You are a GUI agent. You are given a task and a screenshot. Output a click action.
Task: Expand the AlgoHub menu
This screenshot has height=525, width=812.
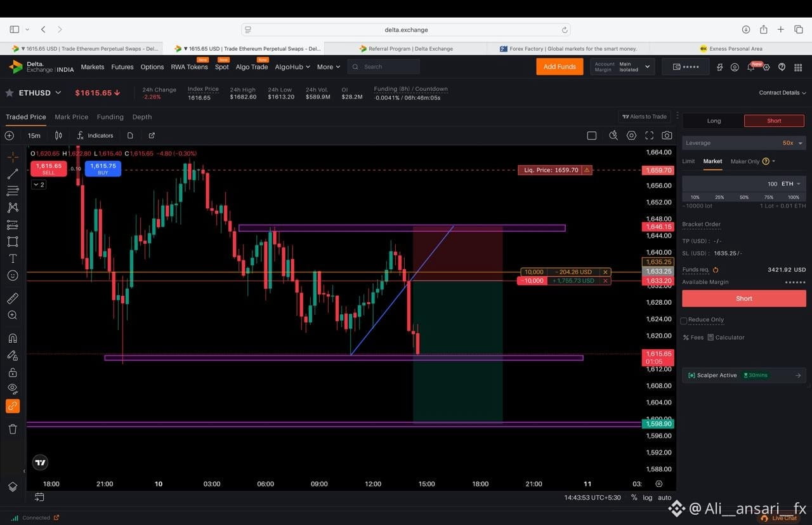click(x=292, y=67)
